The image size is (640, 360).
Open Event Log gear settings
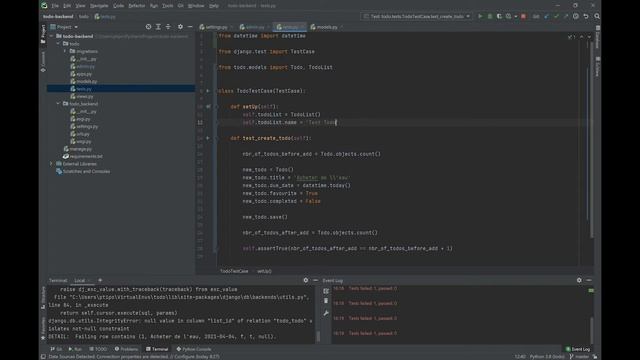click(x=579, y=280)
